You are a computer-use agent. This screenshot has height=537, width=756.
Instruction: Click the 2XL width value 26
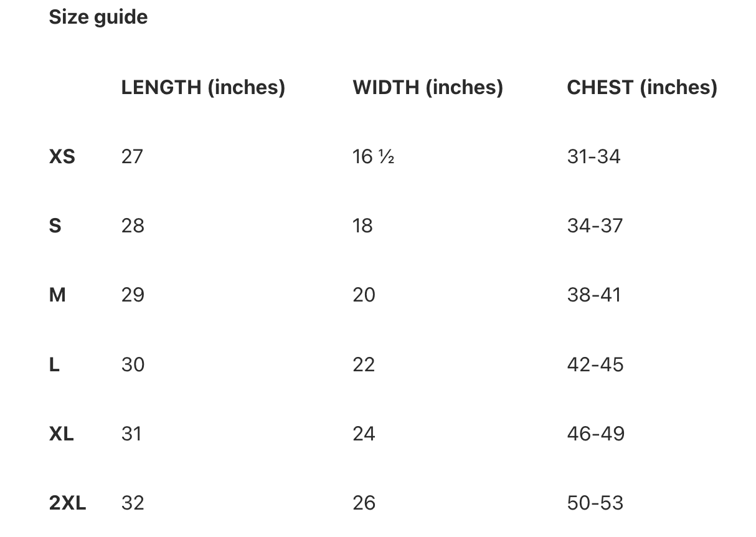click(x=364, y=503)
